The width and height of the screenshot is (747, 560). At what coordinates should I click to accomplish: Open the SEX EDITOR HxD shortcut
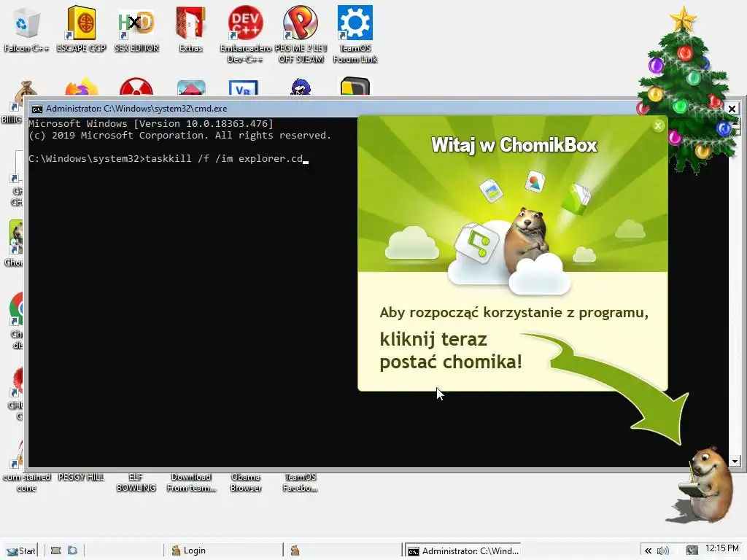[x=136, y=28]
